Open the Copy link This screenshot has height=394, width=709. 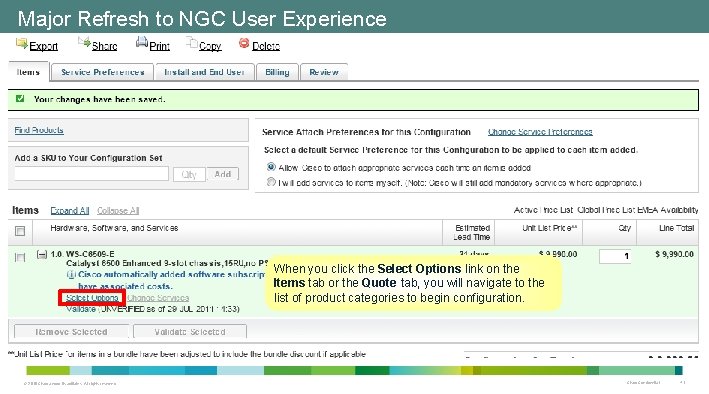(x=210, y=46)
